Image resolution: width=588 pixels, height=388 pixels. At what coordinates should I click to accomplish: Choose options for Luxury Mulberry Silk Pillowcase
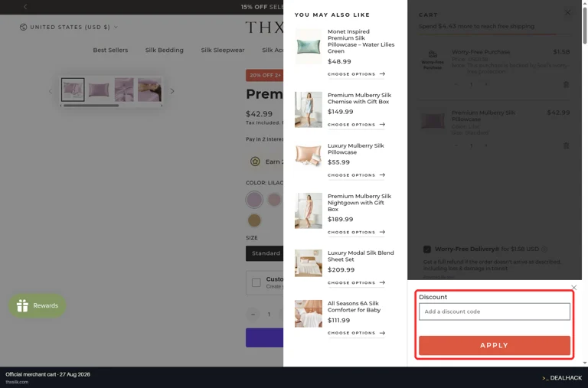coord(356,175)
